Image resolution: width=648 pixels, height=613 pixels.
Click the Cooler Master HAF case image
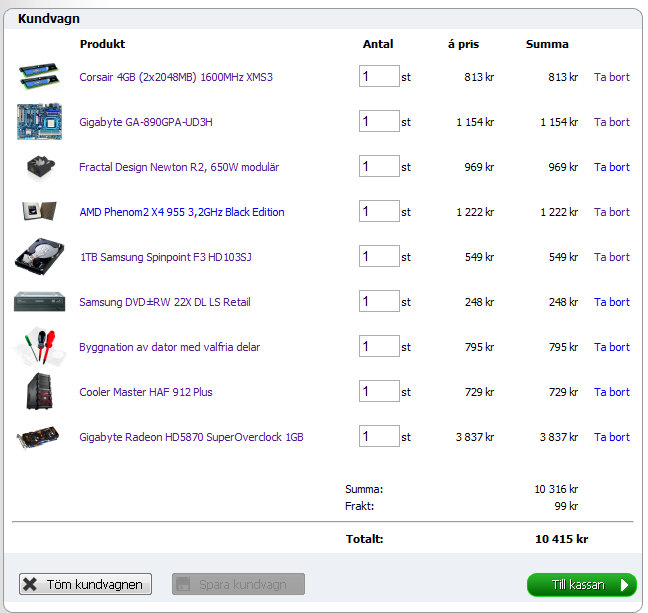click(39, 392)
